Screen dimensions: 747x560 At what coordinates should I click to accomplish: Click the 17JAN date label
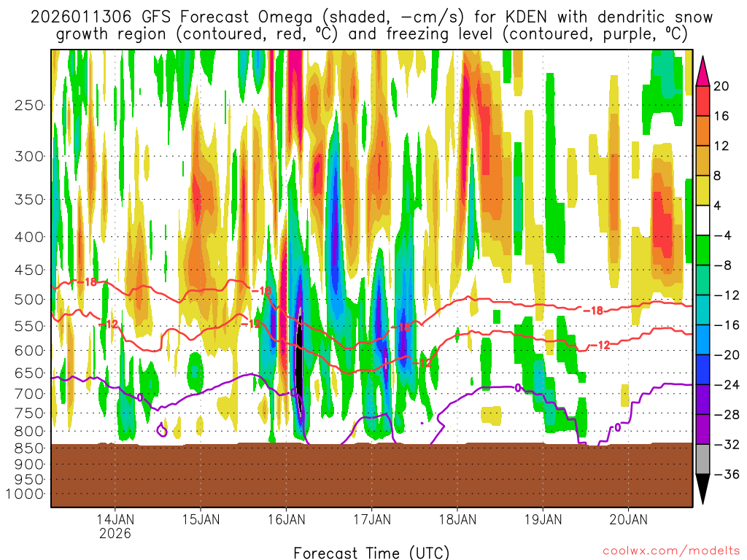(x=371, y=519)
